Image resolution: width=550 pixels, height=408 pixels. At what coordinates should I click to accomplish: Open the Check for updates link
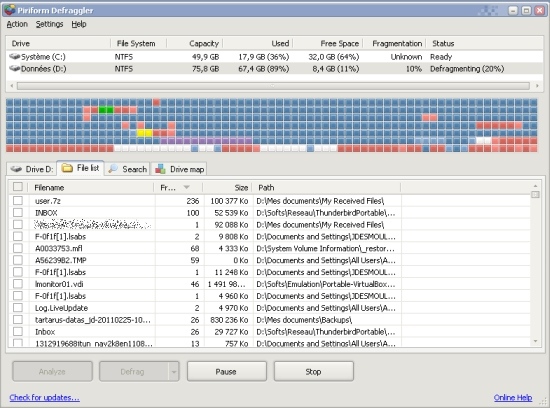click(45, 397)
